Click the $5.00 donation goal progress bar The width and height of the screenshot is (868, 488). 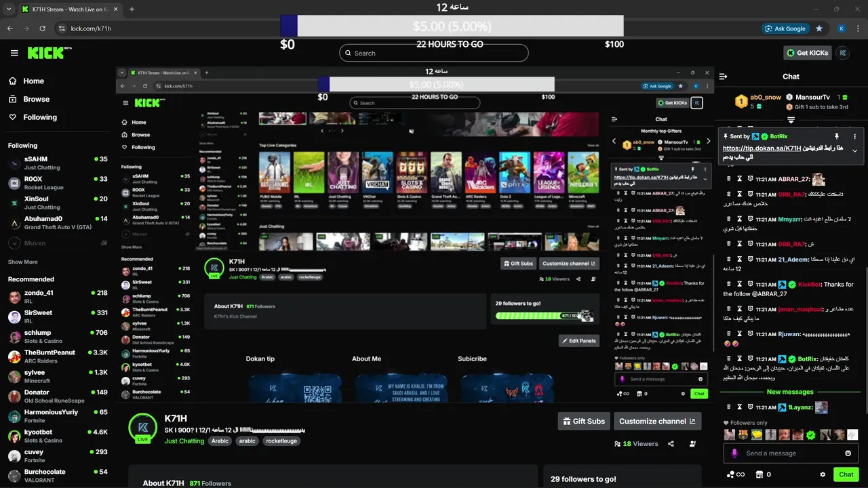tap(452, 26)
